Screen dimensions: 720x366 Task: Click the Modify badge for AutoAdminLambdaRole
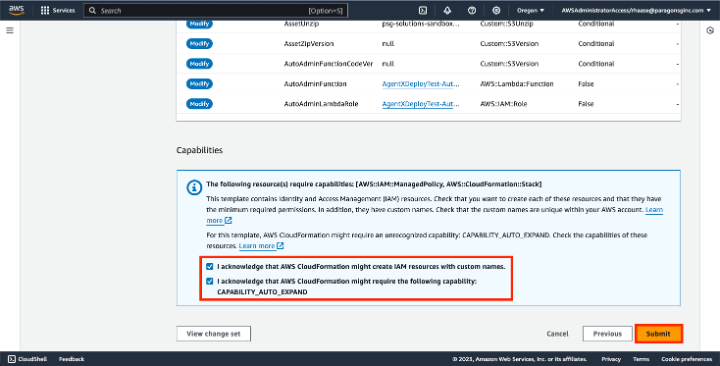[199, 104]
